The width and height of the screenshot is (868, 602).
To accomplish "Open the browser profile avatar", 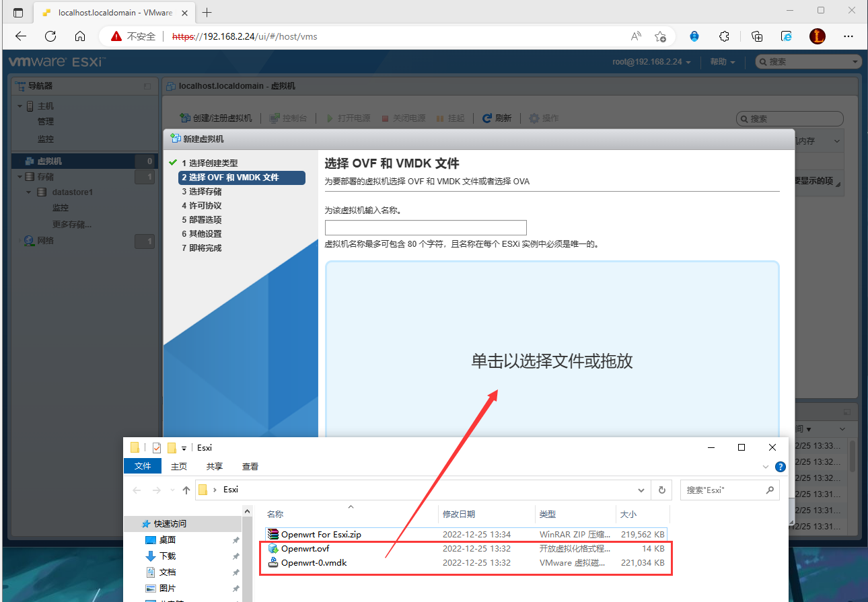I will [x=818, y=36].
